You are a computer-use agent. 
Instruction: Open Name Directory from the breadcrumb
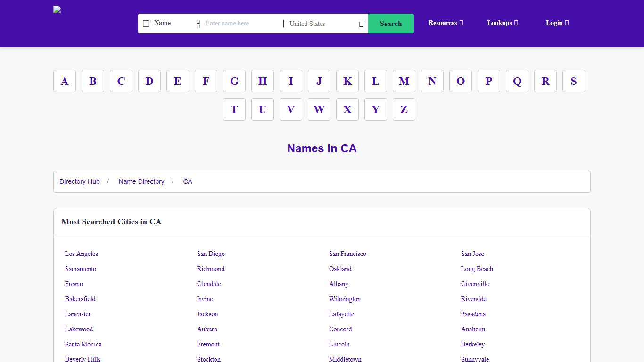[141, 181]
